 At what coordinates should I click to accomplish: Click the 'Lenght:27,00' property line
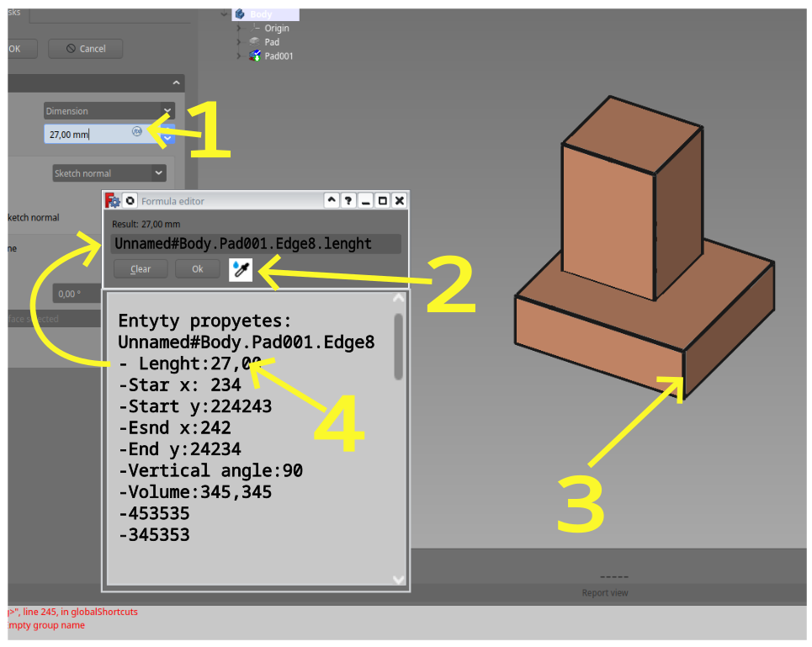pyautogui.click(x=189, y=363)
